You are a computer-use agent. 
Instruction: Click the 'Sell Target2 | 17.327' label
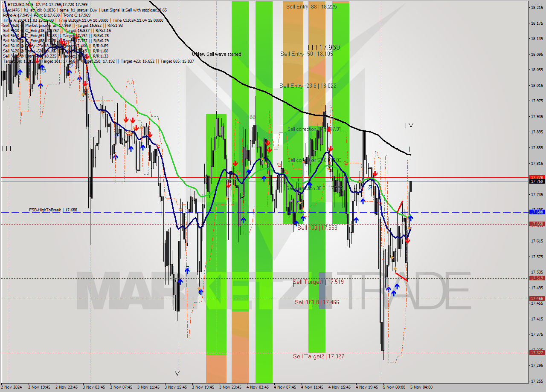319,356
